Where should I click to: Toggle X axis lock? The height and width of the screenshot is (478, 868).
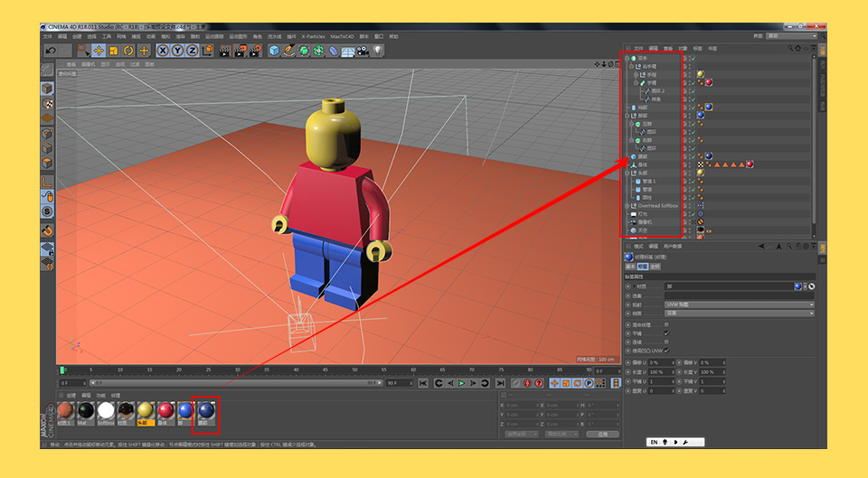coord(163,51)
